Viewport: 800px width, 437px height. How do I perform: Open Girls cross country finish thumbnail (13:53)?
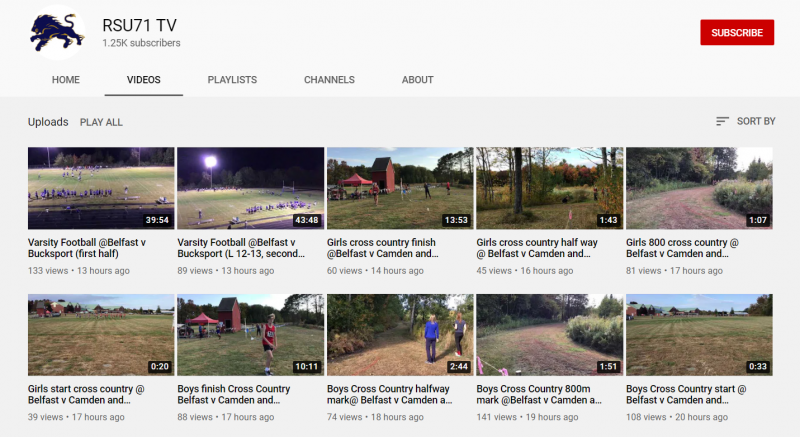(400, 188)
